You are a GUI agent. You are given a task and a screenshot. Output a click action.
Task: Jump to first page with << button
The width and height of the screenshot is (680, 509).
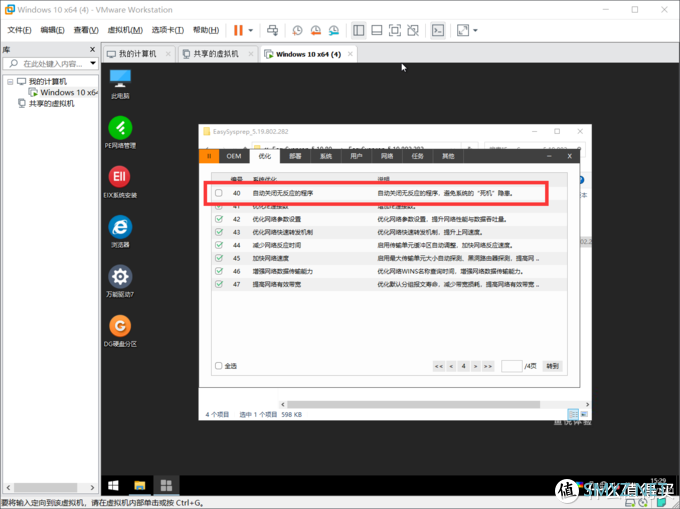coord(439,366)
